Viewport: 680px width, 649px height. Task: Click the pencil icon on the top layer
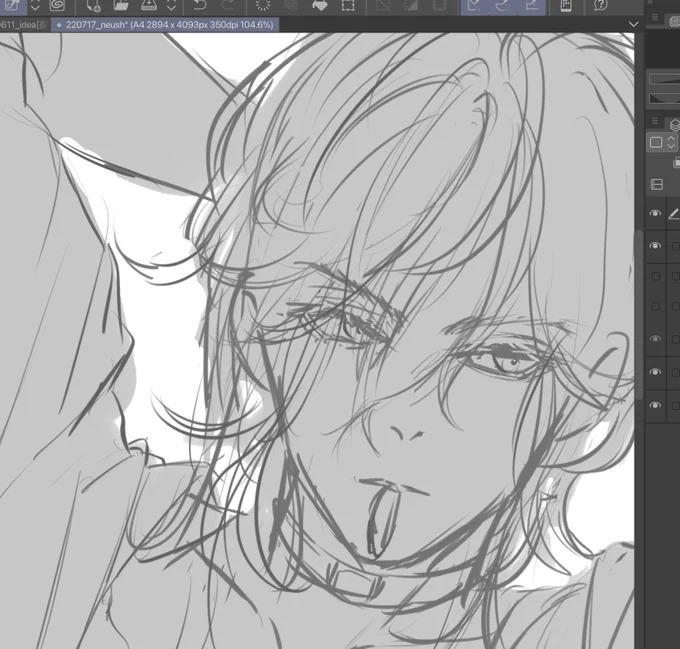click(x=673, y=214)
